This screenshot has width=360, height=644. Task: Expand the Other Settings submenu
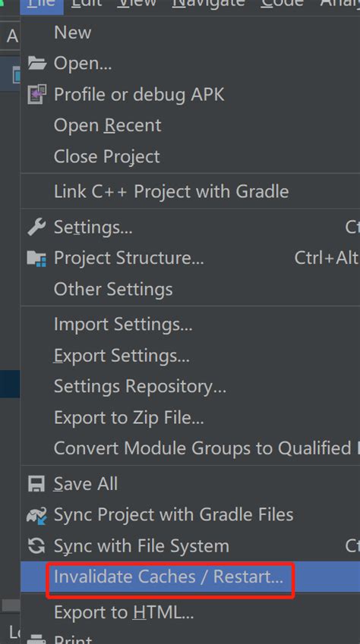coord(191,289)
